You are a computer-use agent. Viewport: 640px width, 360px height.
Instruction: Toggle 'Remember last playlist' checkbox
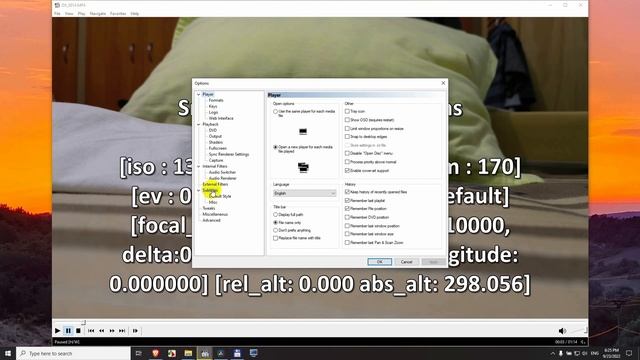pyautogui.click(x=347, y=200)
